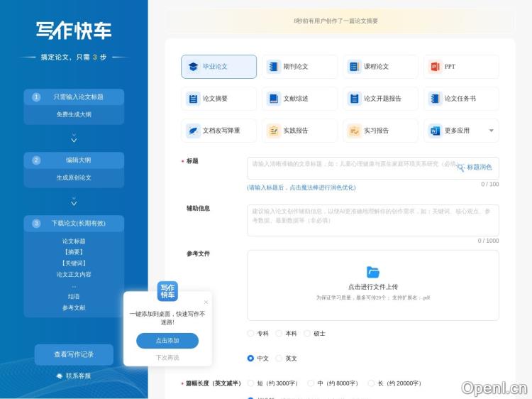This screenshot has height=399, width=532.
Task: Click the 论文开题报告 icon
Action: pos(354,99)
